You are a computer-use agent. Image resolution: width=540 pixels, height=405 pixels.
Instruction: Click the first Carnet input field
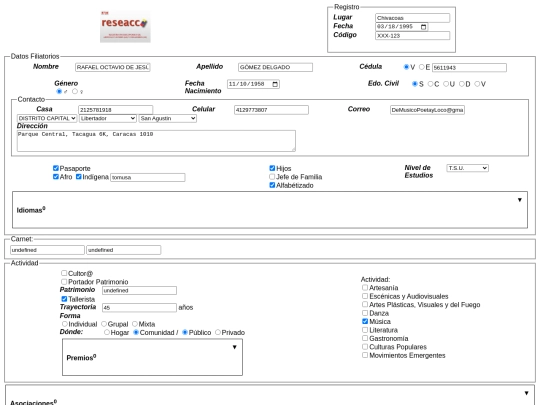(47, 250)
